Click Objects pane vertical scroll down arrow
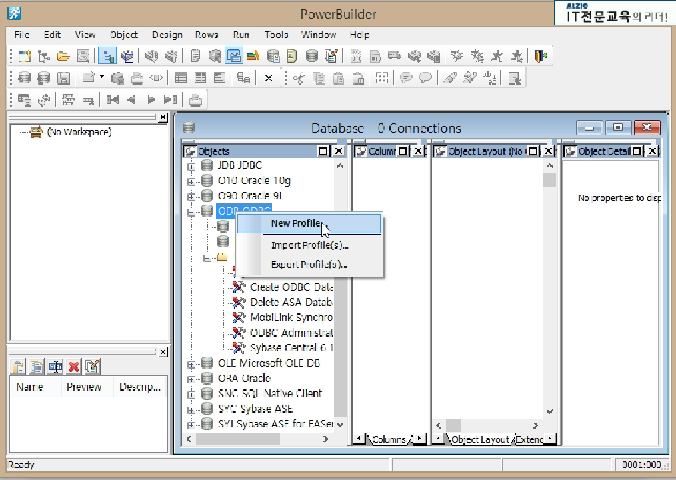 pyautogui.click(x=340, y=425)
